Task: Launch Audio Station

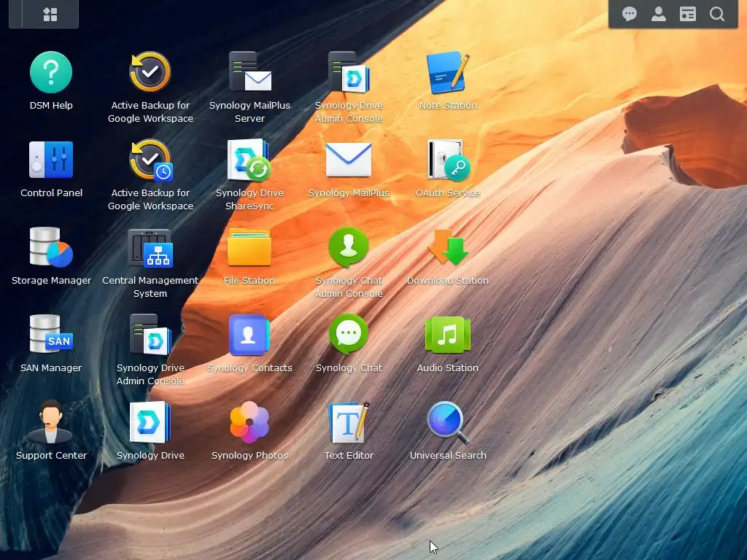Action: click(x=447, y=334)
